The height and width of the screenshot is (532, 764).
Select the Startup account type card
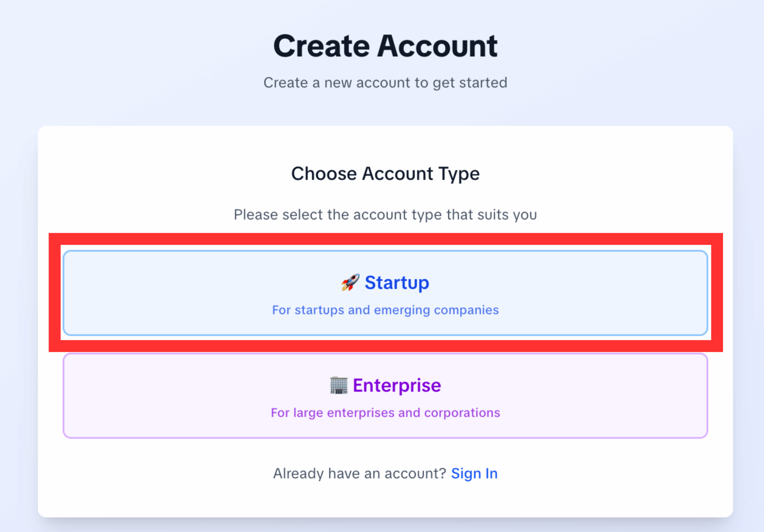385,293
